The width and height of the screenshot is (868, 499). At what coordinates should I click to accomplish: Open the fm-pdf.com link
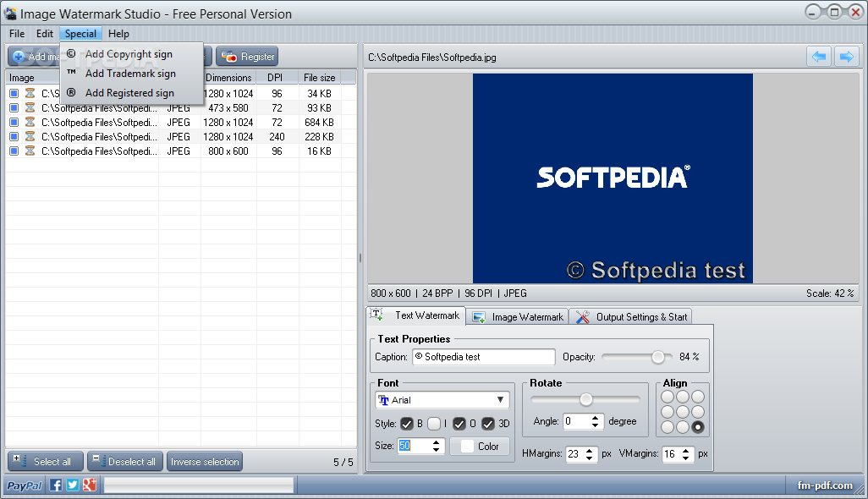tap(825, 485)
